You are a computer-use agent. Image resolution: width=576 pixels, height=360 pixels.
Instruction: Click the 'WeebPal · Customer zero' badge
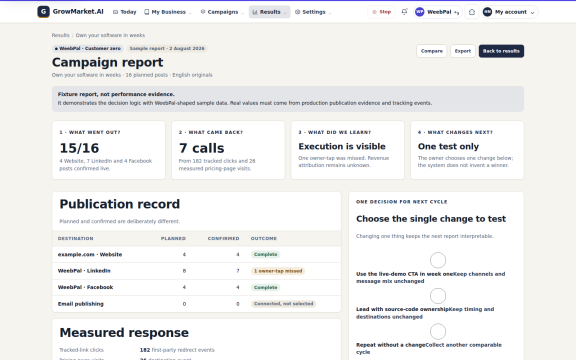(x=87, y=48)
